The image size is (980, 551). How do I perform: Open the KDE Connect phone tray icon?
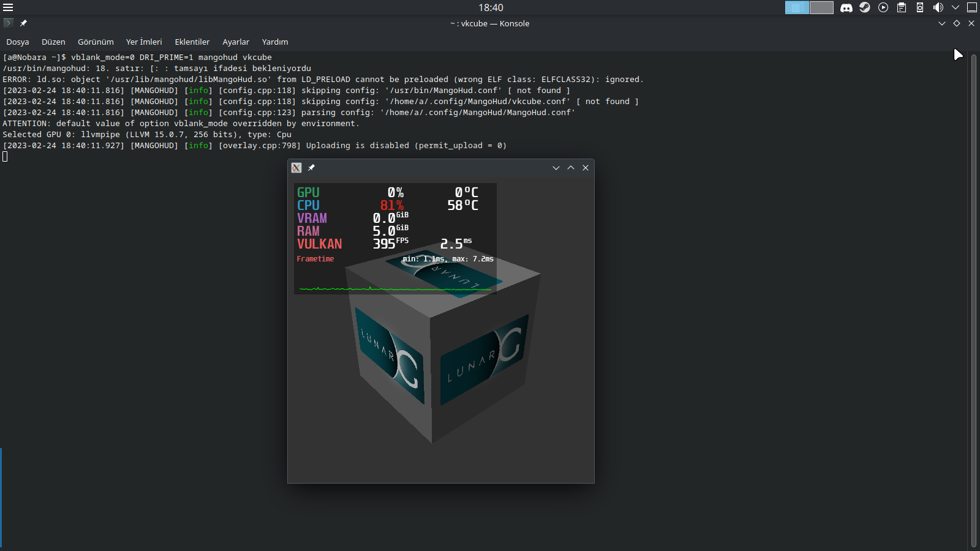point(920,7)
